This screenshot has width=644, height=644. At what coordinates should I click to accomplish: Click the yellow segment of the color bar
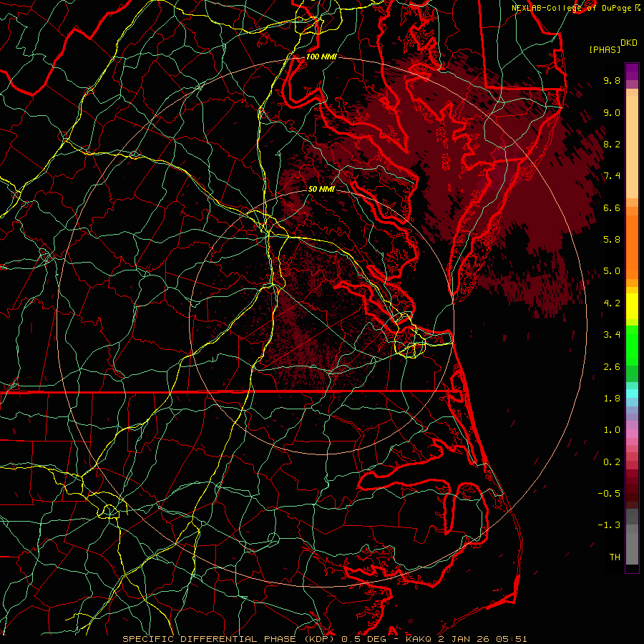pos(632,306)
